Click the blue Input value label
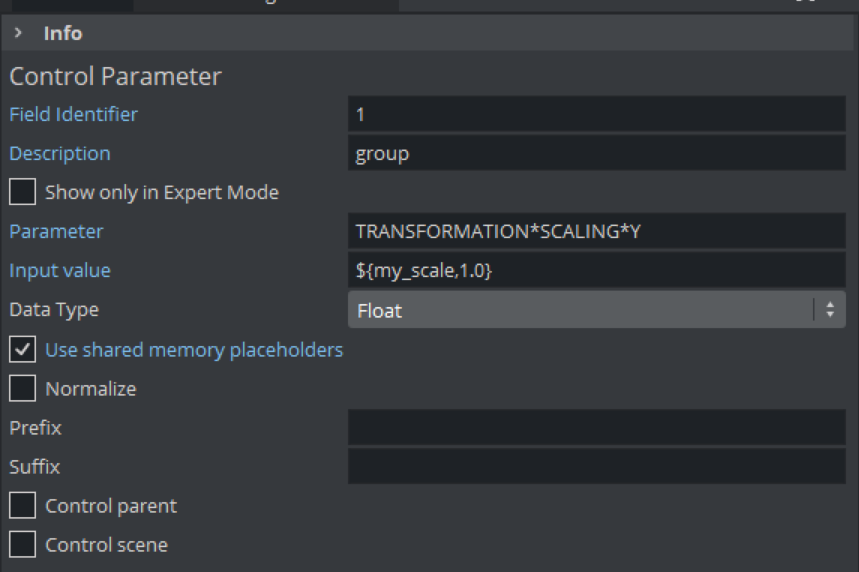 click(59, 270)
